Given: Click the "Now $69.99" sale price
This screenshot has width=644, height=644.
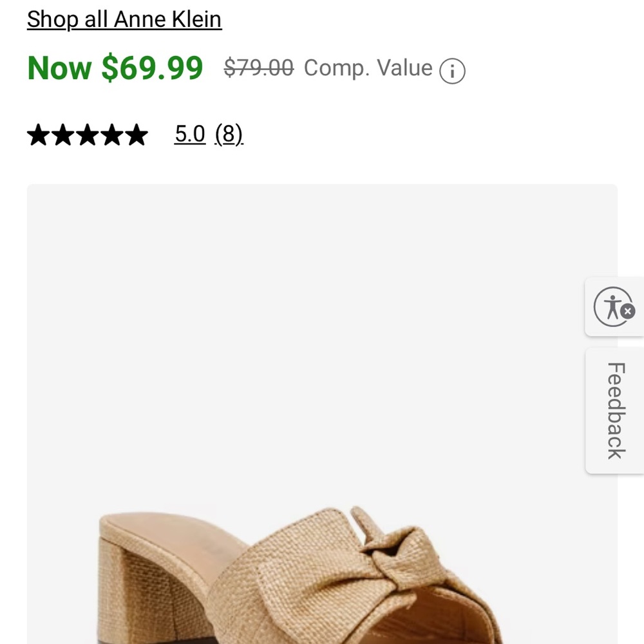Looking at the screenshot, I should (x=114, y=68).
